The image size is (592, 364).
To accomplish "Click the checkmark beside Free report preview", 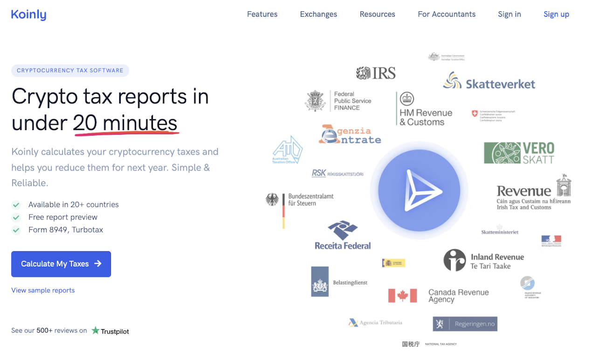I will 16,217.
